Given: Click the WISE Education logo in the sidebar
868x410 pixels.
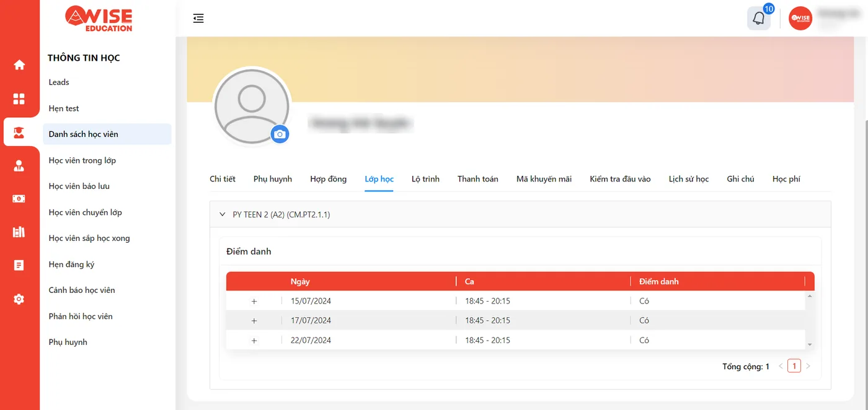Looking at the screenshot, I should coord(99,19).
